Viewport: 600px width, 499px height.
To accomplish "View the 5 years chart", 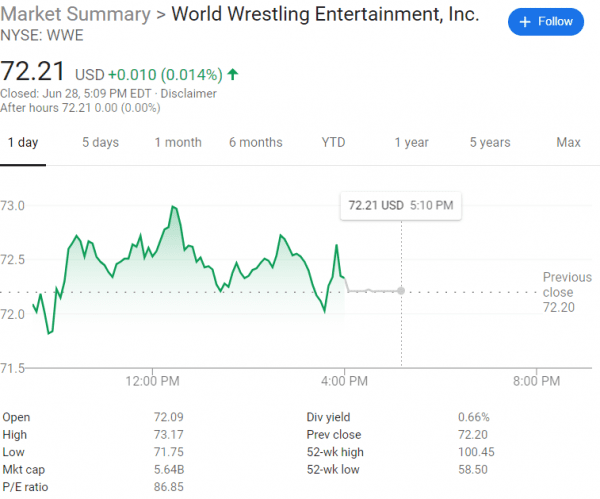I will pos(490,143).
